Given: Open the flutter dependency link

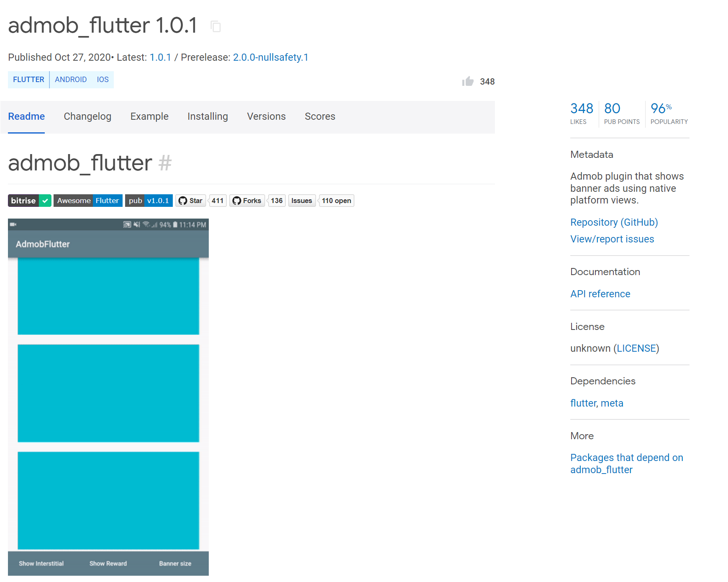Looking at the screenshot, I should pos(583,403).
